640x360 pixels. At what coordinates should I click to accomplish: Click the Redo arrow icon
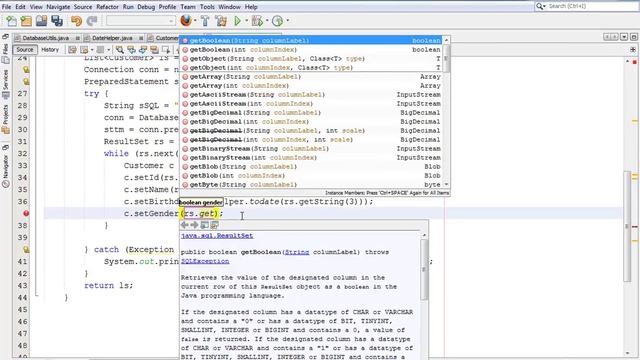(92, 21)
